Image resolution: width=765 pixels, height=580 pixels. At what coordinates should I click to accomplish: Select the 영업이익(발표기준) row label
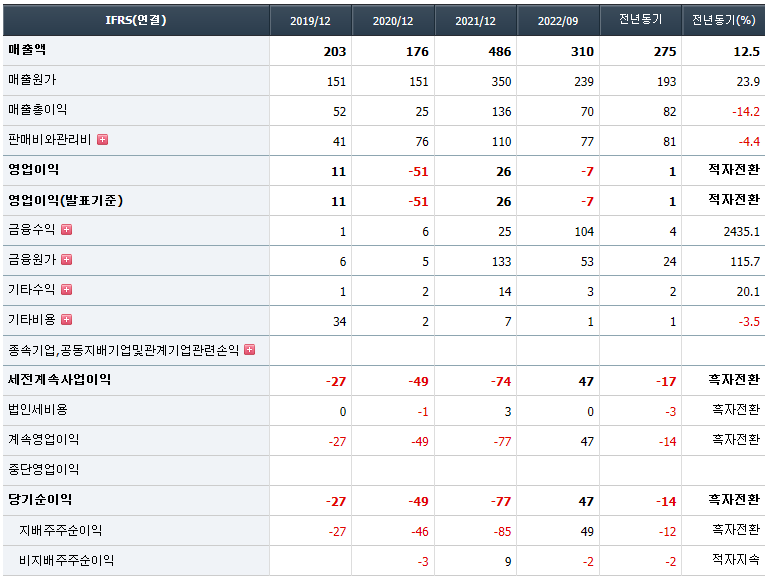click(x=65, y=200)
